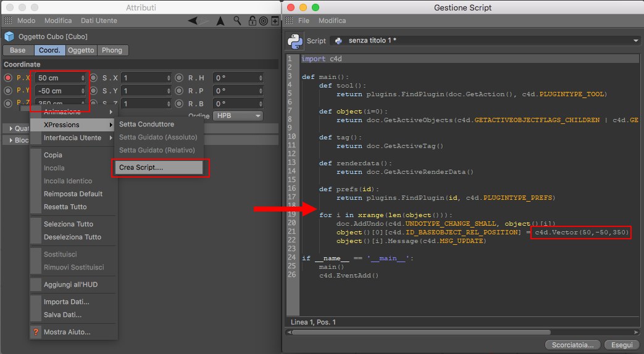Click the P.X input field showing 50 cm

click(58, 78)
